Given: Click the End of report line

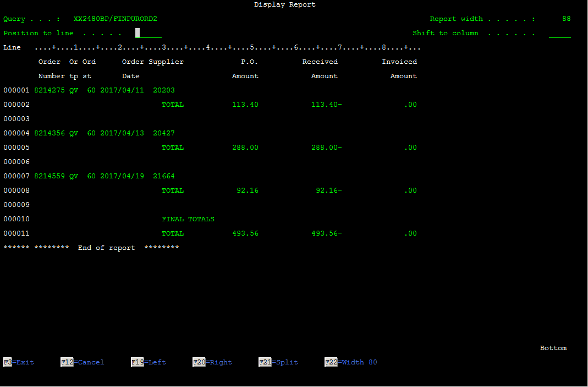Looking at the screenshot, I should click(91, 248).
